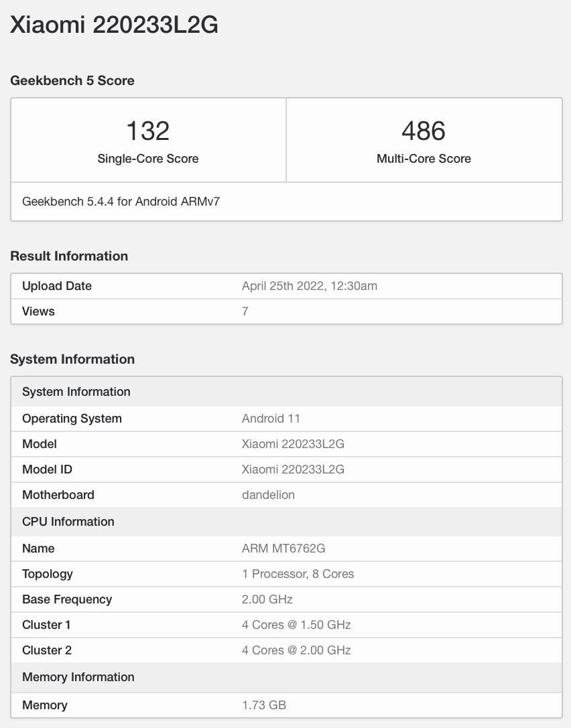Click the "Cluster 2" row label

tap(47, 650)
